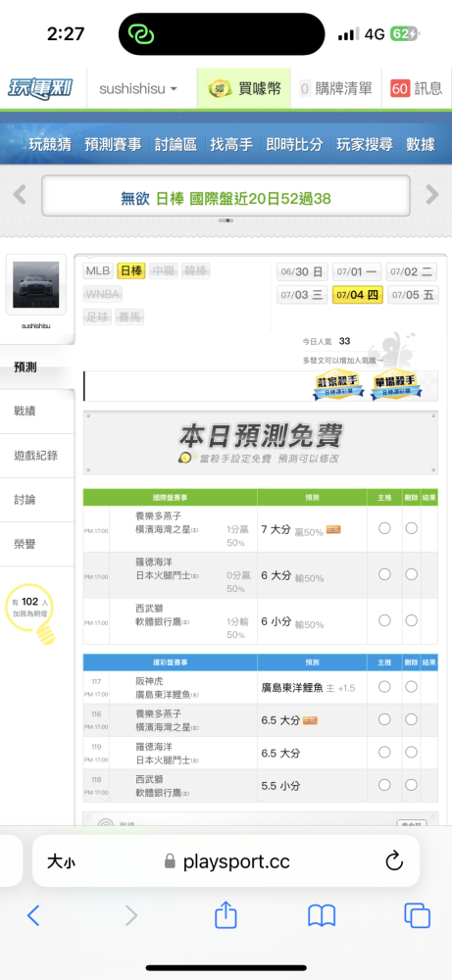This screenshot has width=452, height=980.
Task: Open the Safari tabs overview icon
Action: click(417, 916)
